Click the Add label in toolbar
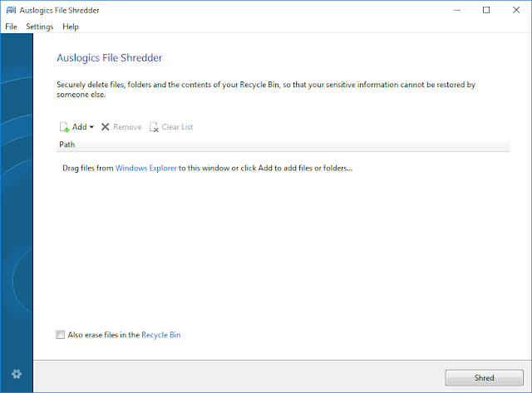The height and width of the screenshot is (393, 532). [80, 127]
